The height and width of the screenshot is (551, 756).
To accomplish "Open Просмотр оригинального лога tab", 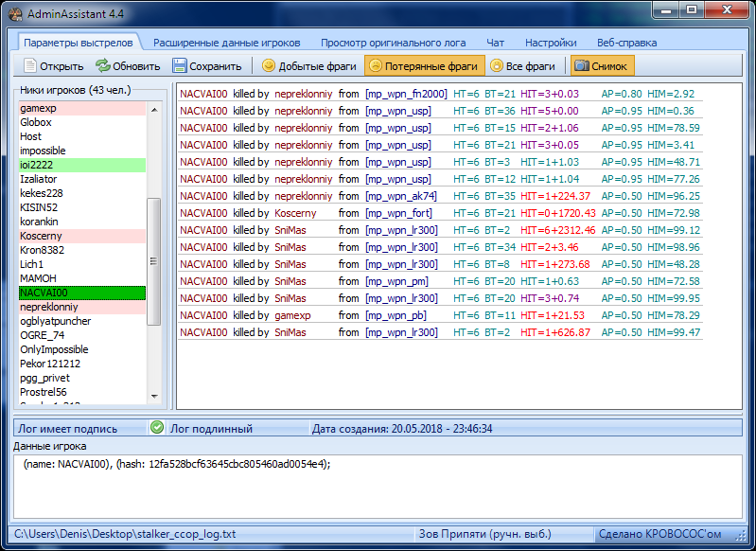I will [393, 43].
